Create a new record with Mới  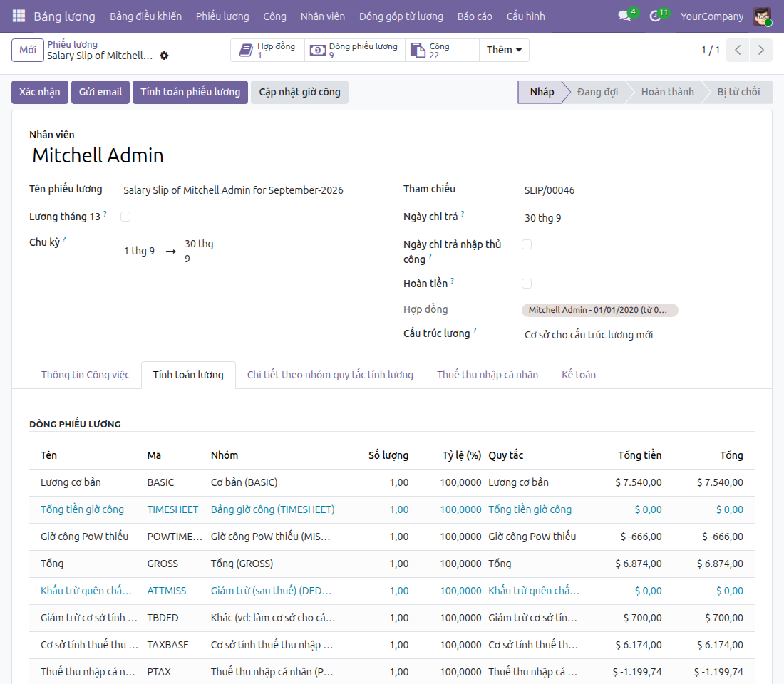(x=28, y=50)
